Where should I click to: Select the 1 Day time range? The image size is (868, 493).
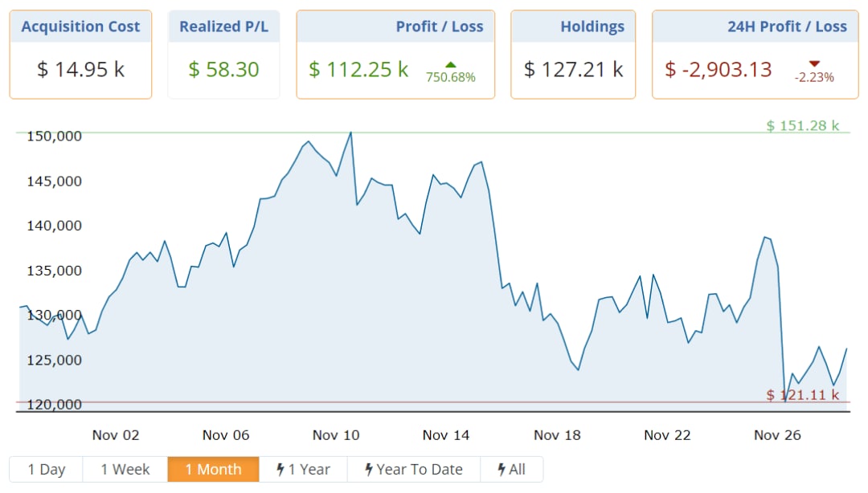click(47, 470)
